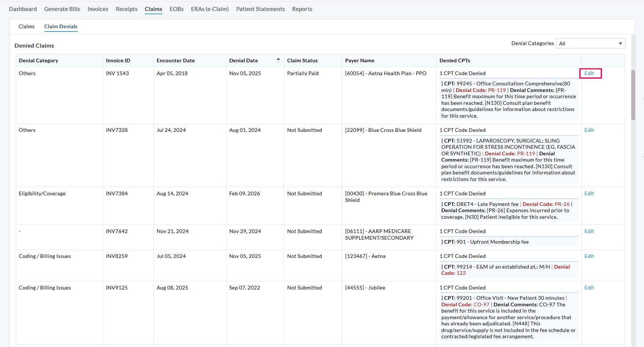Screen dimensions: 644x347
Task: Click Edit for invoice INV7384
Action: point(589,193)
